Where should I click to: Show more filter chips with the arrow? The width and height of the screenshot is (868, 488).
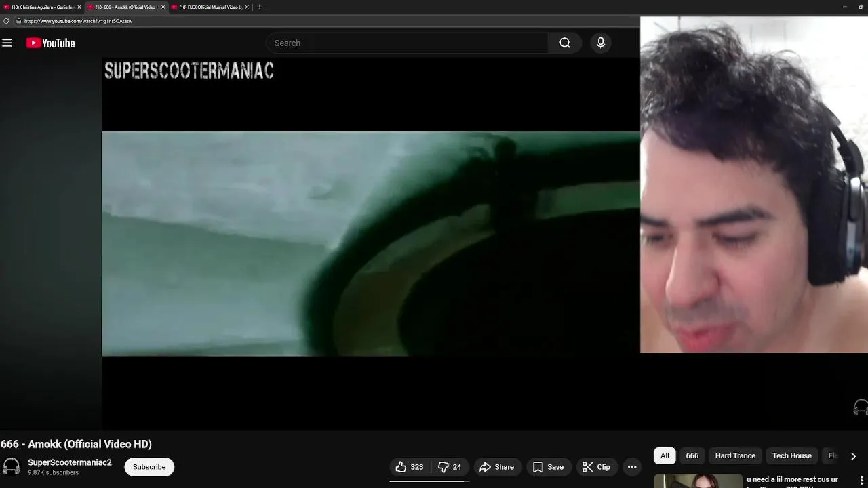[853, 456]
